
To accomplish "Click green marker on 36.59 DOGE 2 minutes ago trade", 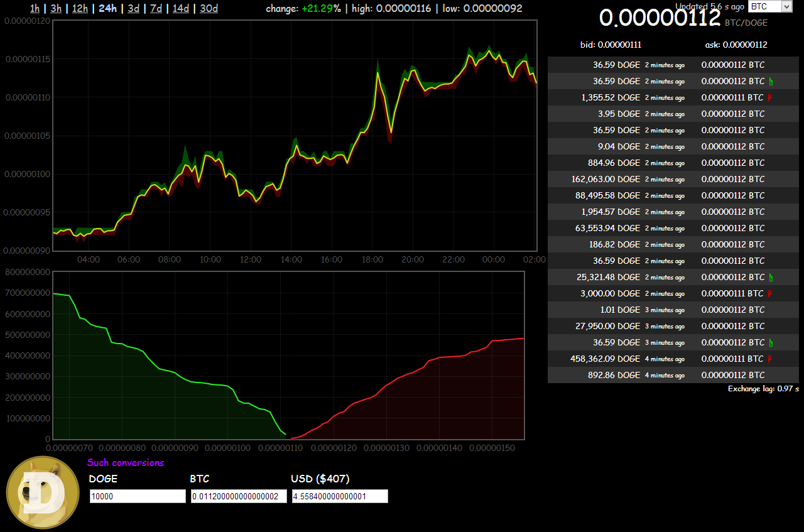I will coord(771,81).
